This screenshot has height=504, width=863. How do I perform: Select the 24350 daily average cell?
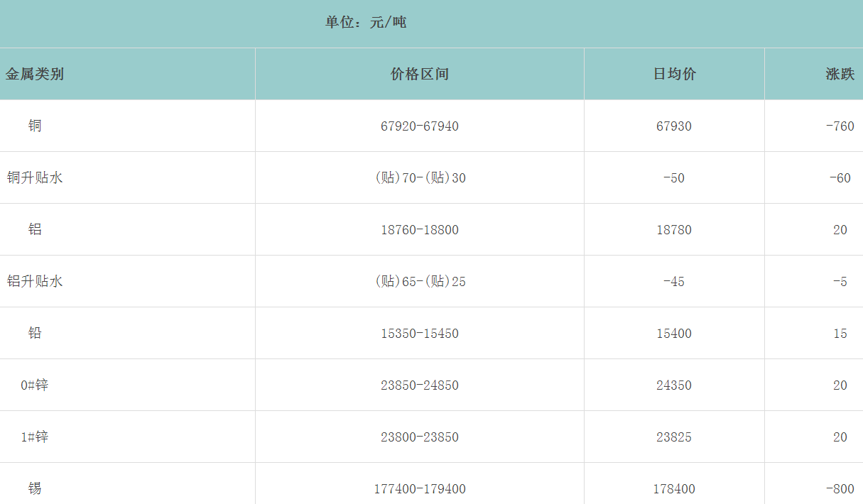[x=674, y=385]
